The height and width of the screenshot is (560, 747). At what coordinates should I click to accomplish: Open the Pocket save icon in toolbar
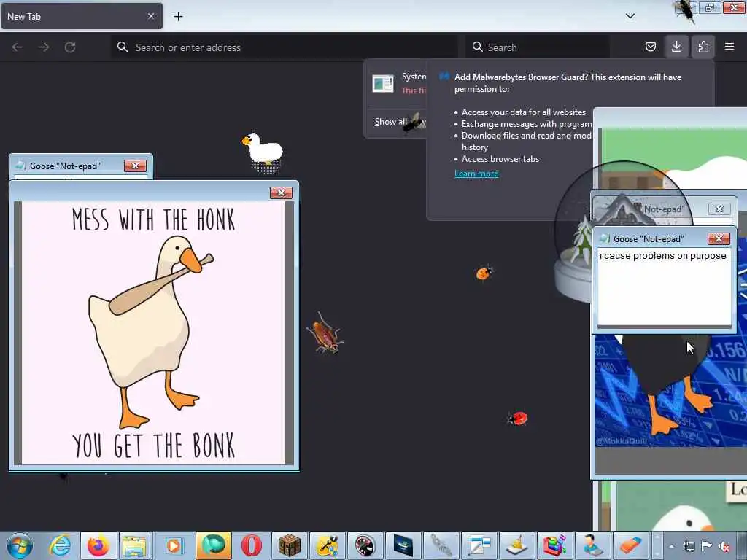pyautogui.click(x=650, y=47)
